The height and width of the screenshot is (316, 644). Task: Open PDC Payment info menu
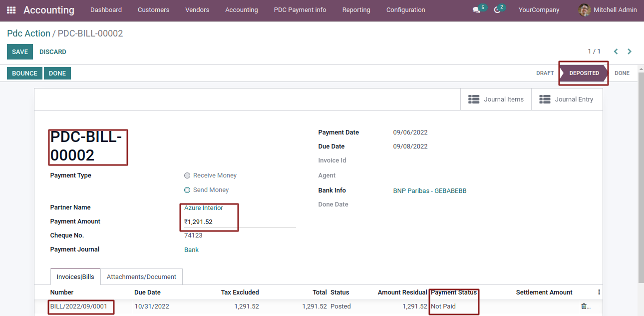(300, 10)
